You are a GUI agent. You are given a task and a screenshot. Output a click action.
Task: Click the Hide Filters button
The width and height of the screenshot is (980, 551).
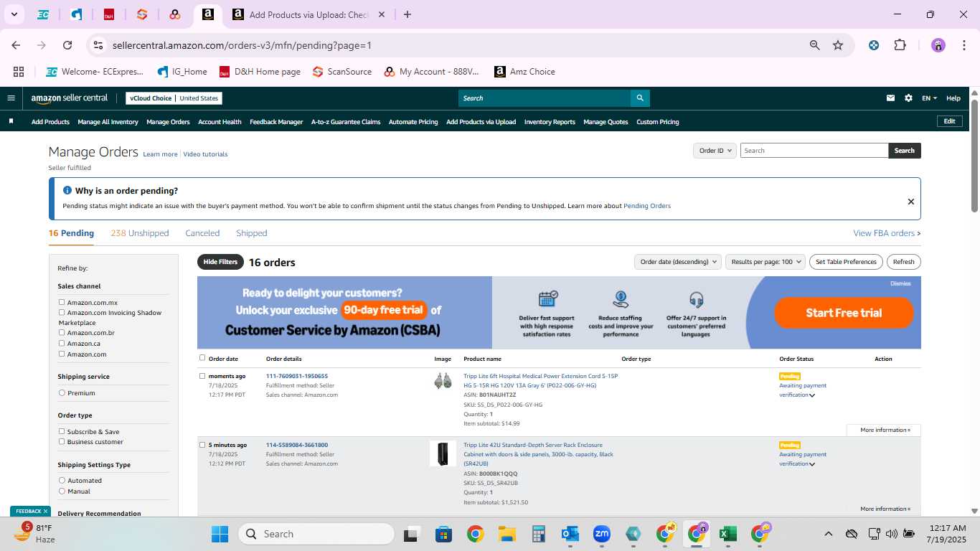point(220,262)
